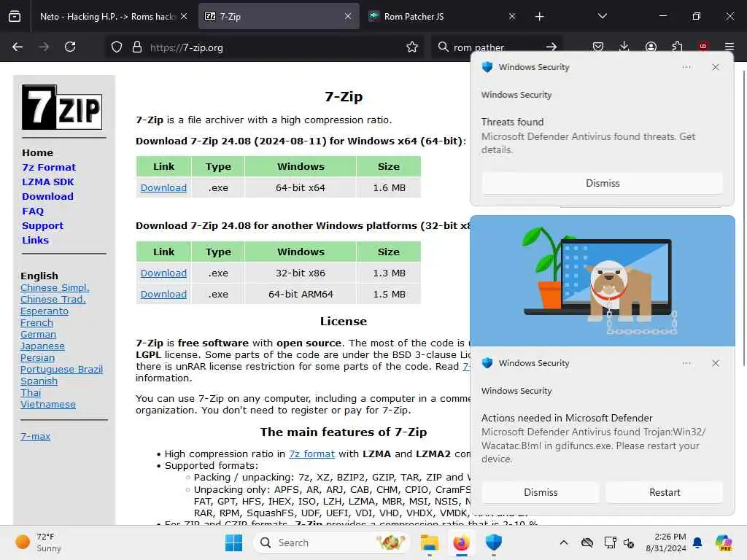Click the forward navigation arrow
The image size is (747, 560).
(x=44, y=47)
